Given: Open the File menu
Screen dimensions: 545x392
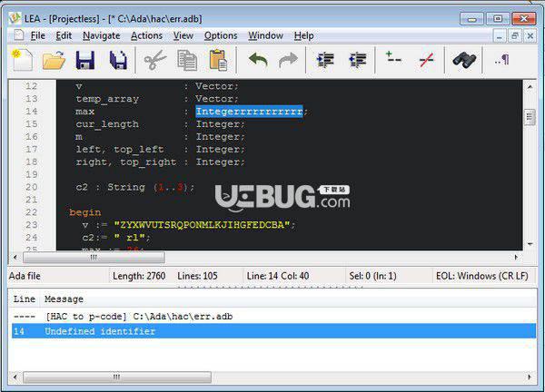Looking at the screenshot, I should point(37,35).
